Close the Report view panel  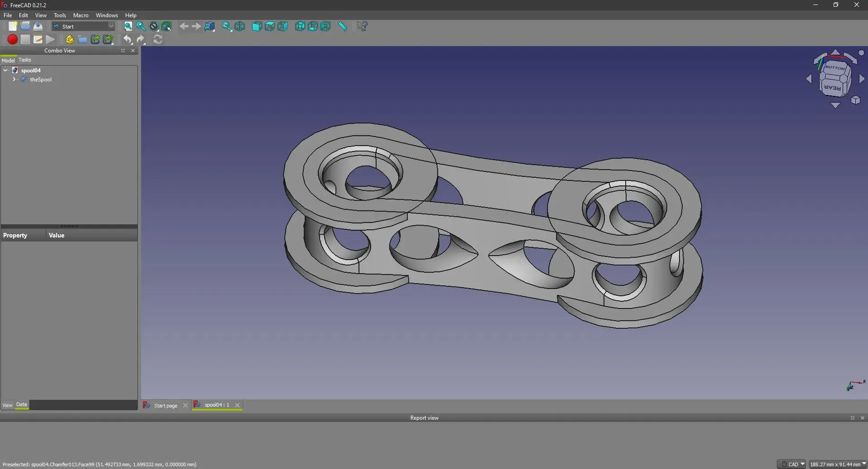point(862,418)
